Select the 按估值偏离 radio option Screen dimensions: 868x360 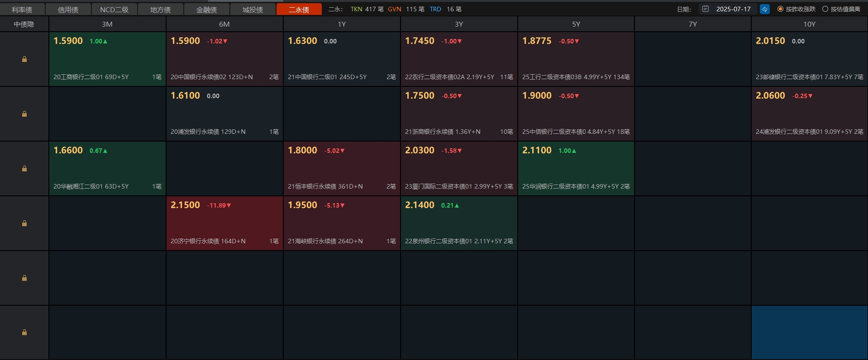tap(841, 9)
